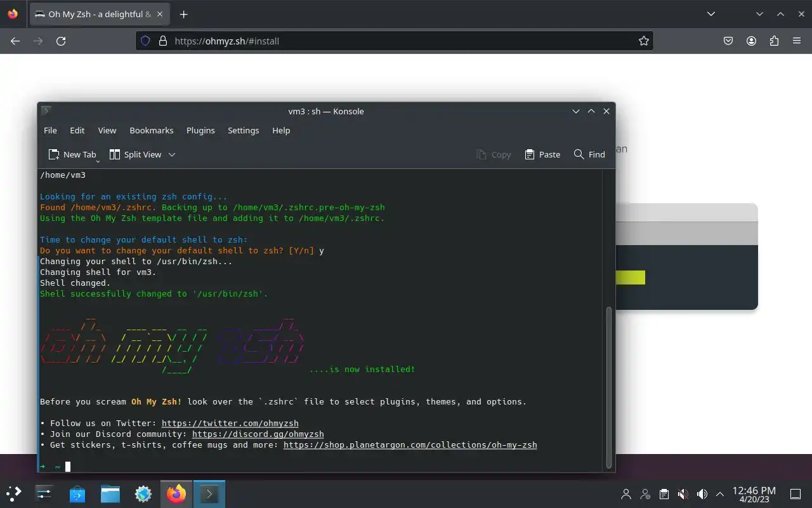Switch to Firefox in taskbar
Image resolution: width=812 pixels, height=508 pixels.
coord(176,493)
